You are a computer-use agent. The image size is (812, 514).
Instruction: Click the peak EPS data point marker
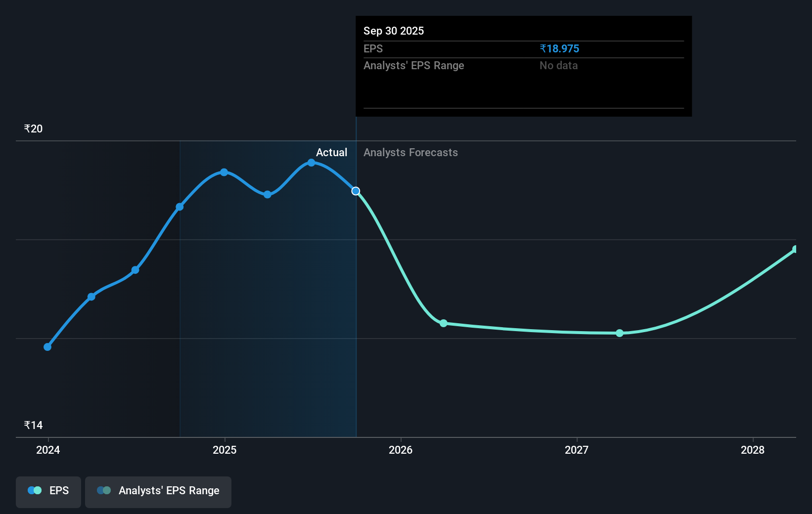click(x=311, y=163)
